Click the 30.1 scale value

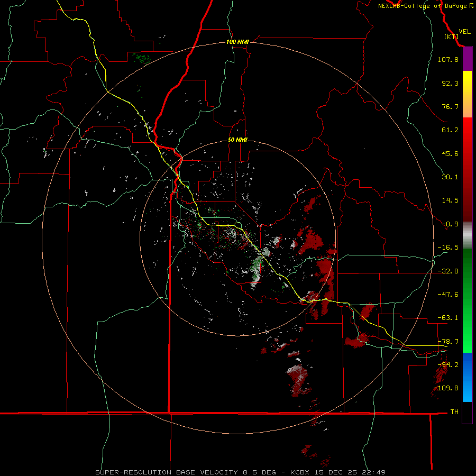450,177
